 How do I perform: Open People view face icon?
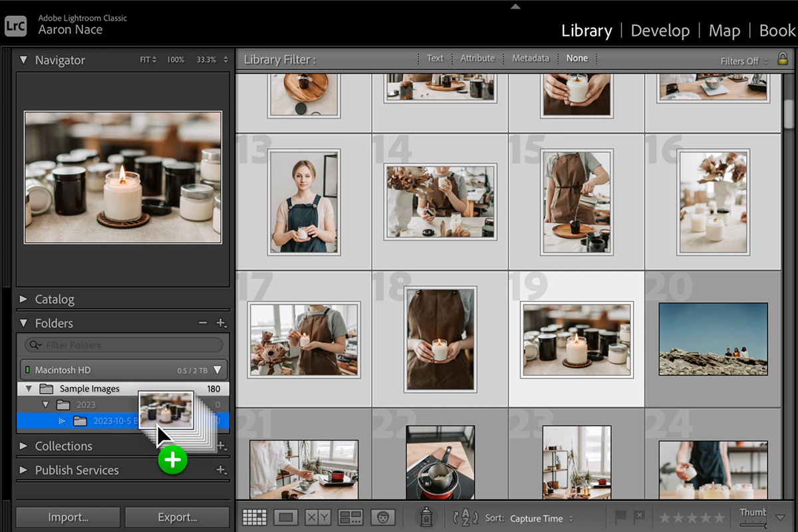click(382, 517)
